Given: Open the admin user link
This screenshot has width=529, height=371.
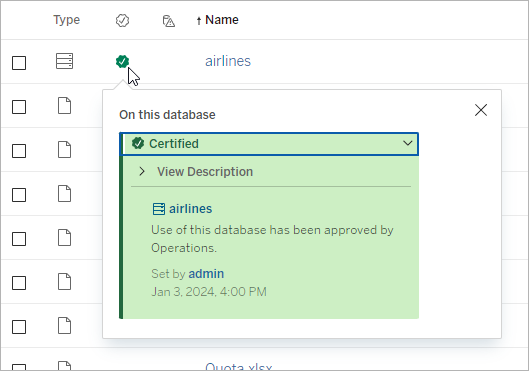Looking at the screenshot, I should pos(206,274).
